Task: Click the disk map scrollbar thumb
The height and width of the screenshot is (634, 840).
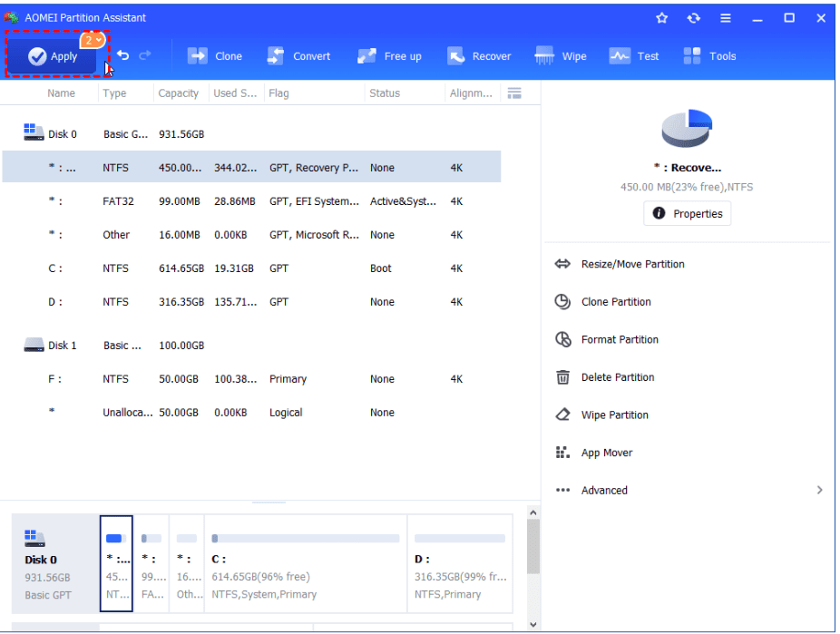Action: (533, 547)
